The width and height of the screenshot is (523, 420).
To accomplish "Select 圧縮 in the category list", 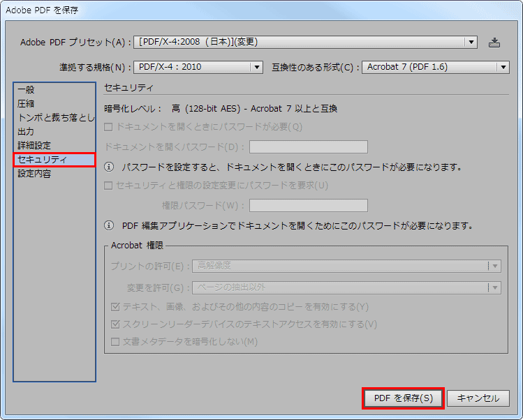I will pos(54,104).
